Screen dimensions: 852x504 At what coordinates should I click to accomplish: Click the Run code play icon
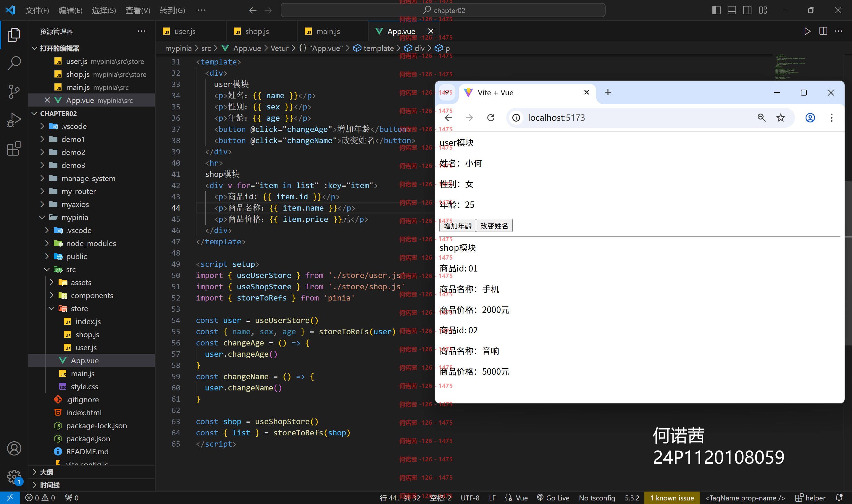click(807, 31)
